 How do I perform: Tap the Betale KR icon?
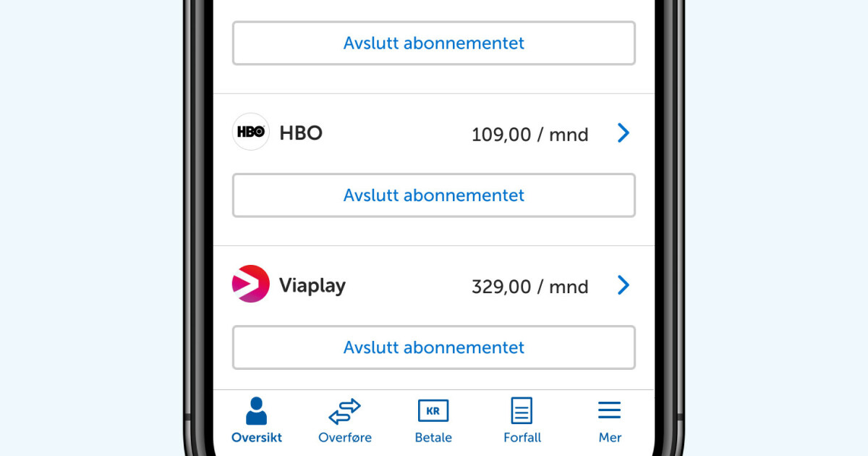(x=433, y=411)
